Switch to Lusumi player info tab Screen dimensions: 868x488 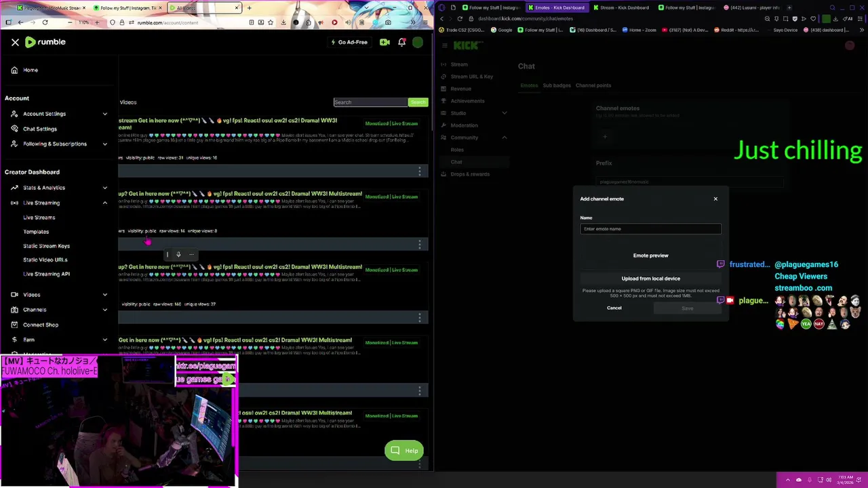(752, 7)
